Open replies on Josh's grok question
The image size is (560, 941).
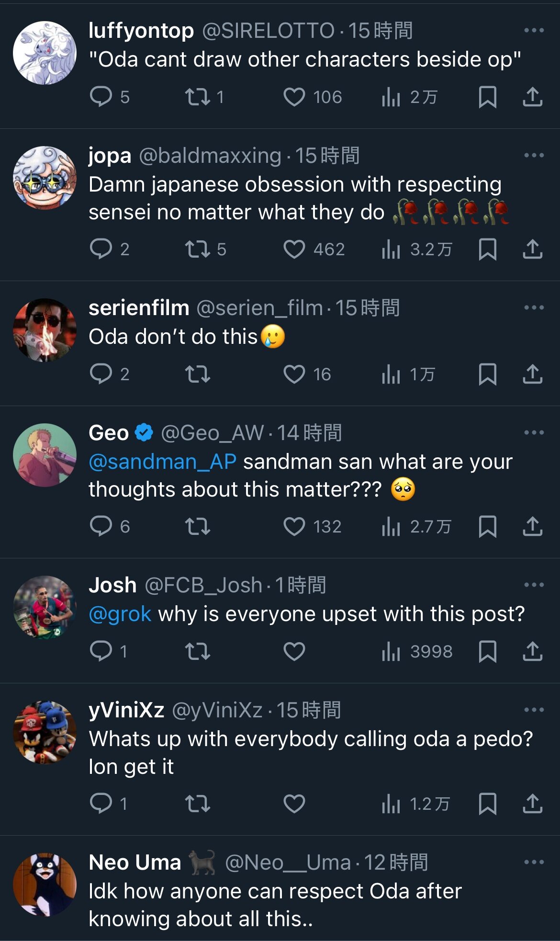[x=101, y=651]
